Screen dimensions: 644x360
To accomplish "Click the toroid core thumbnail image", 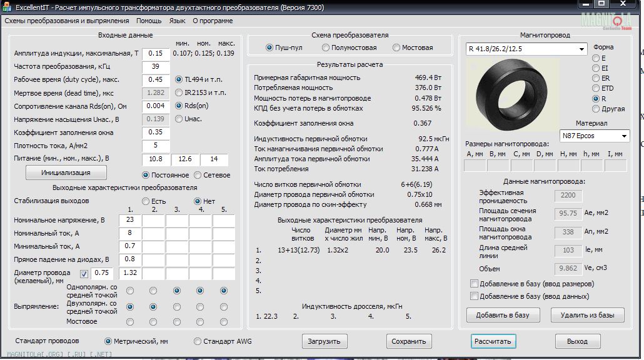I will [513, 94].
